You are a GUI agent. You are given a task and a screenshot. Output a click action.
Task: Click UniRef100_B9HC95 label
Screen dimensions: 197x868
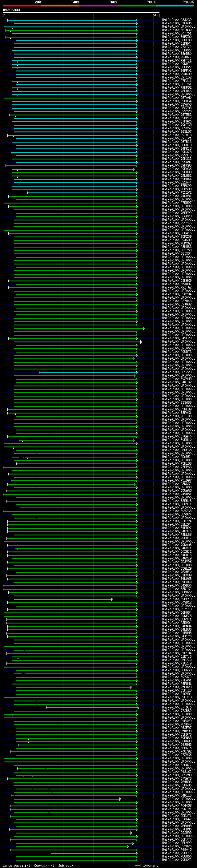click(x=177, y=165)
